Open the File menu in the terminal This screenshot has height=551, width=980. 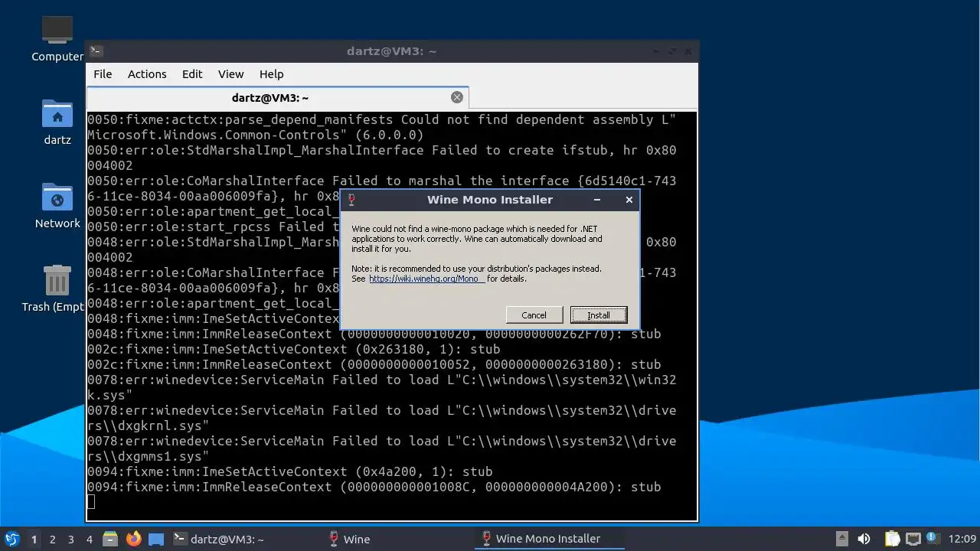pyautogui.click(x=103, y=74)
